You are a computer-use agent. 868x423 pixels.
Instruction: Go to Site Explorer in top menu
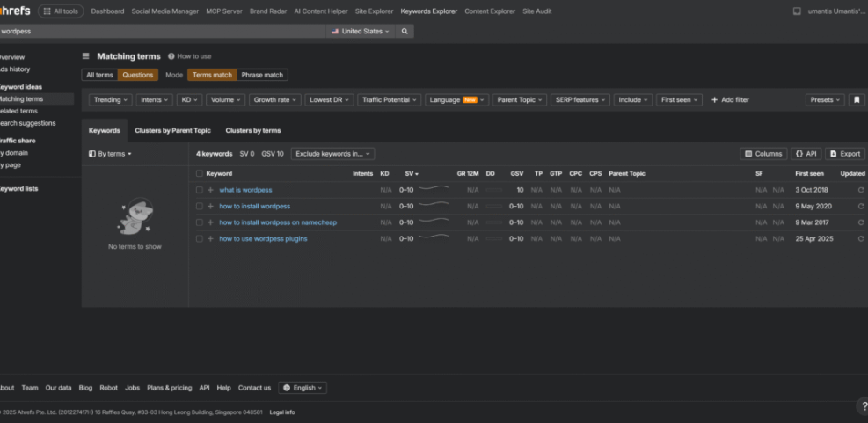375,11
